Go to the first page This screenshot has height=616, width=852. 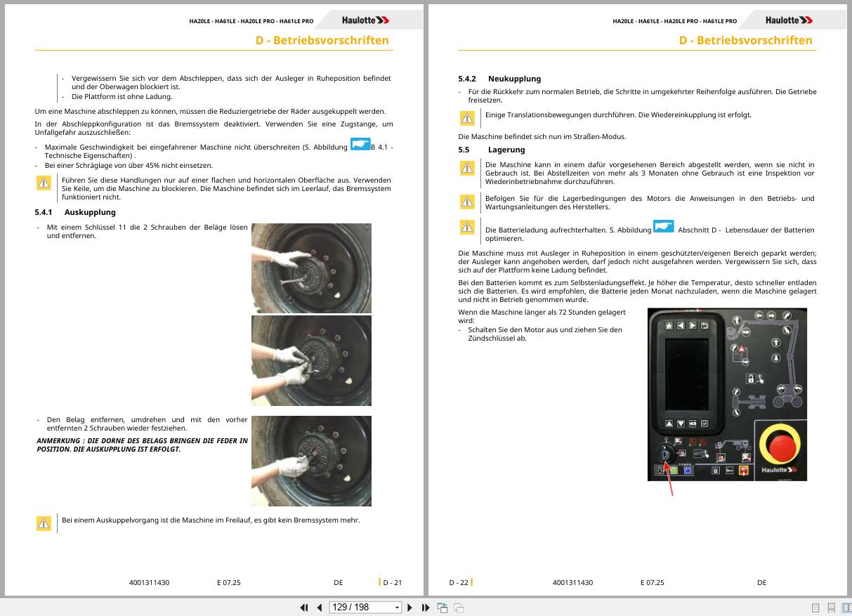click(x=304, y=608)
